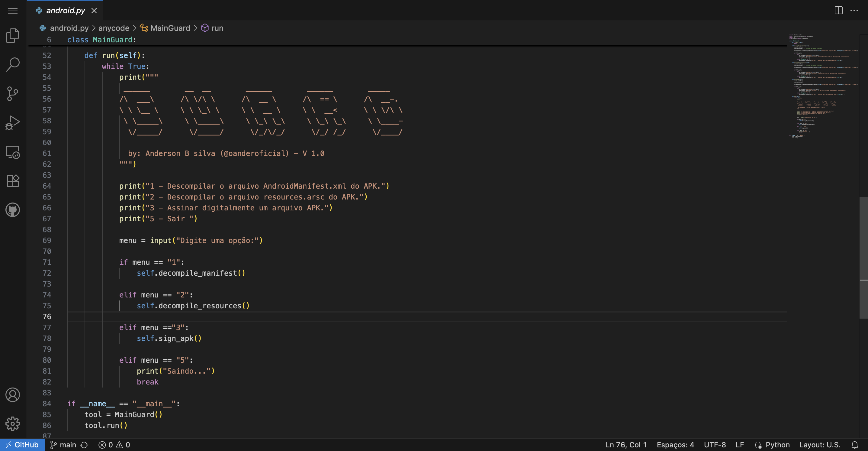Open the Extensions view

[x=13, y=181]
